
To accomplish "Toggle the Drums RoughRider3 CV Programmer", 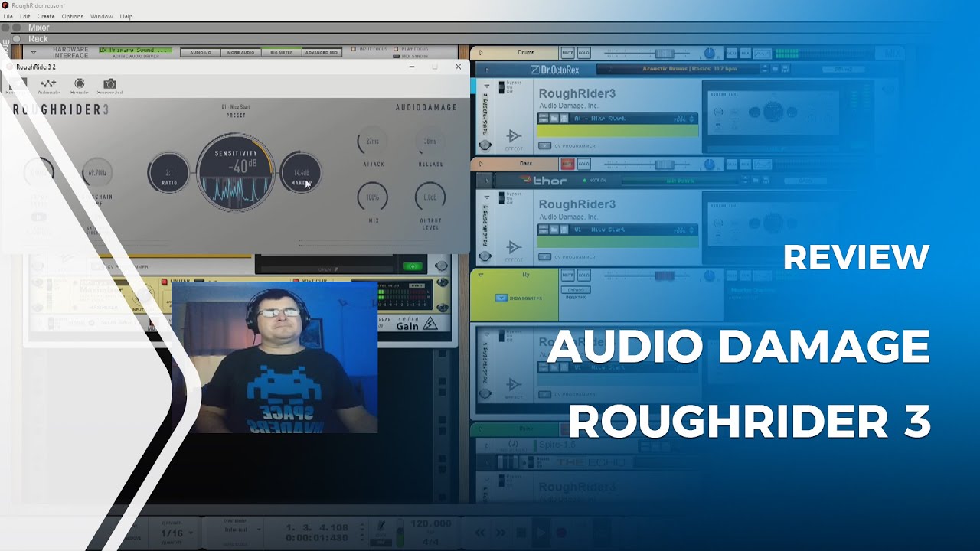I will 543,145.
